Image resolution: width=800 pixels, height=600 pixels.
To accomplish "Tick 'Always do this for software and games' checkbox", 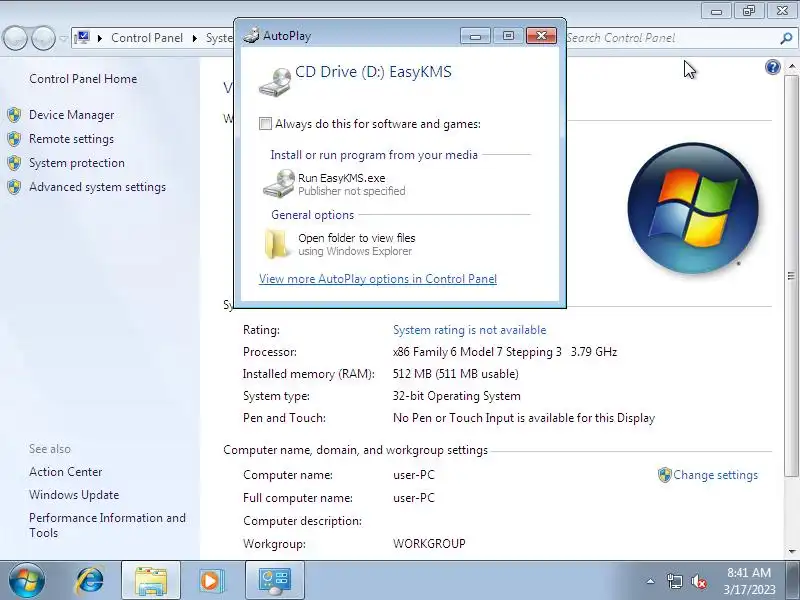I will click(265, 123).
